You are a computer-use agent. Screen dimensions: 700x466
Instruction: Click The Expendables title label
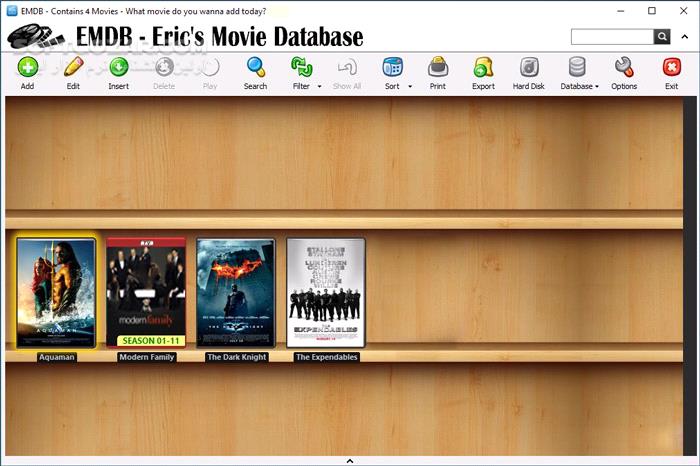coord(326,357)
